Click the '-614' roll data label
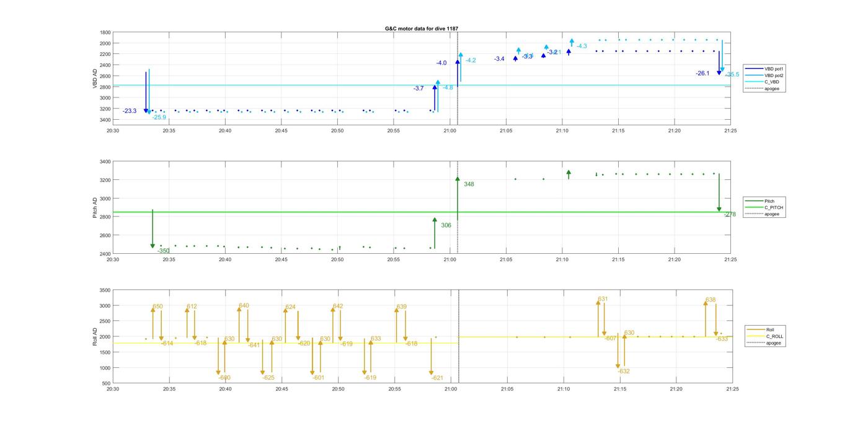Viewport: 868px width, 430px height. (167, 343)
